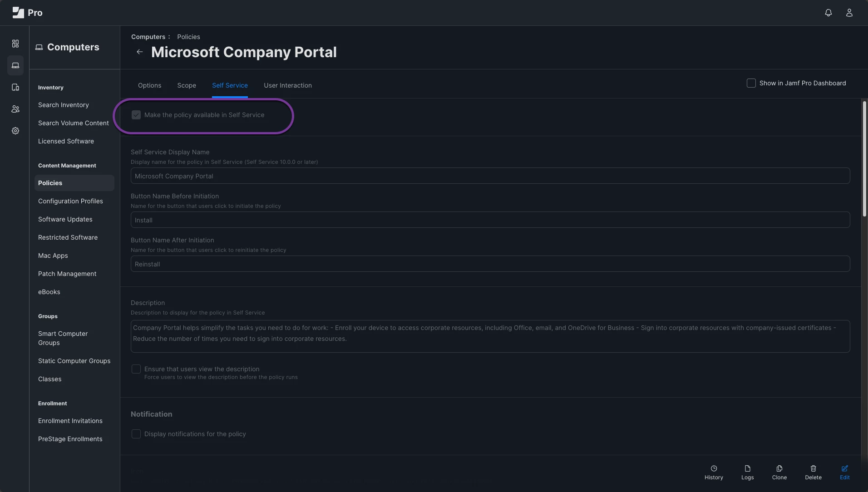This screenshot has width=868, height=492.
Task: Open Search Inventory
Action: [x=64, y=105]
